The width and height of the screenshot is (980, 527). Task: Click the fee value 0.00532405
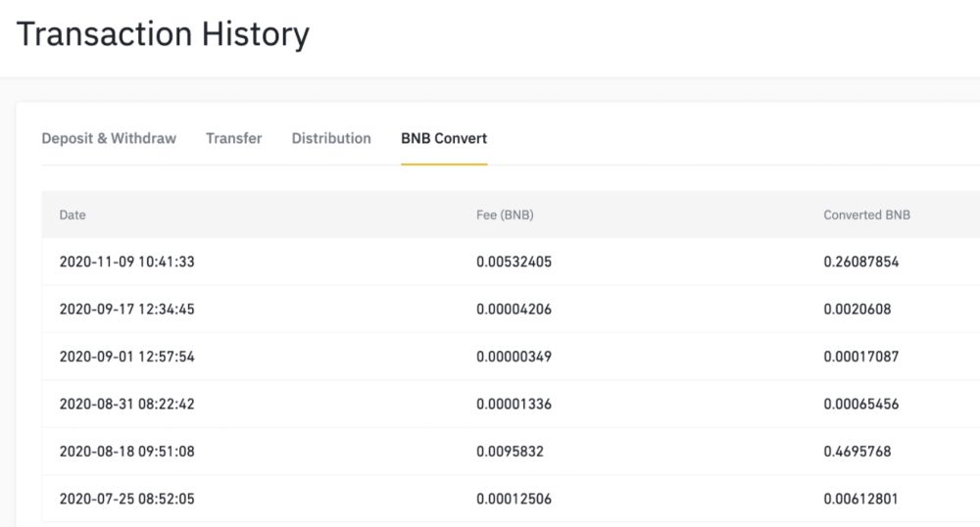(x=514, y=262)
